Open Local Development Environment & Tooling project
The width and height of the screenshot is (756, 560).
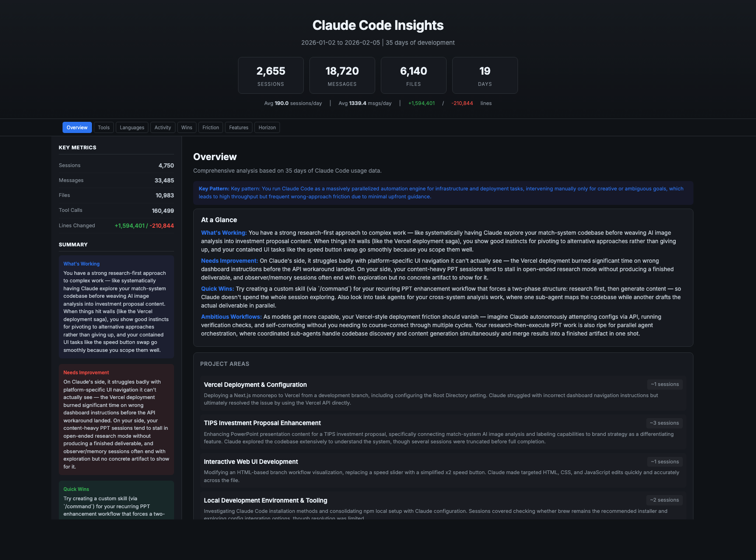[443, 506]
